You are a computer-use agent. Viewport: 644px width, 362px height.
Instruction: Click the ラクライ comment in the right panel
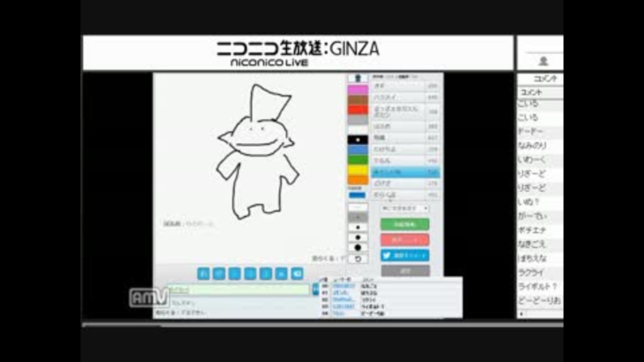tap(531, 272)
